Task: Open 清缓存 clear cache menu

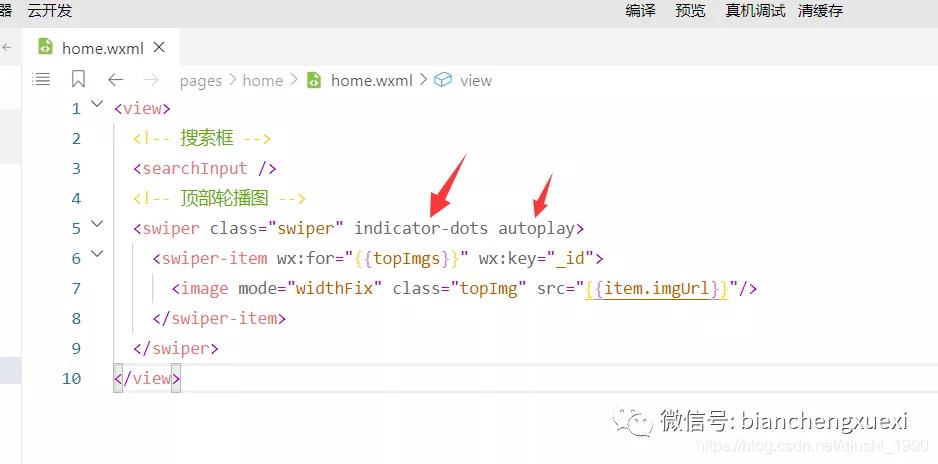Action: coord(820,10)
